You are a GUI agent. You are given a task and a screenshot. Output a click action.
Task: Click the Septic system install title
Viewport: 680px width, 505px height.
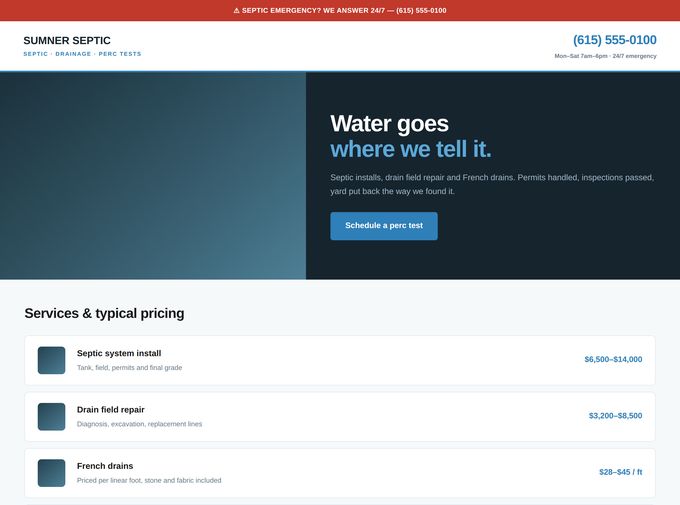click(119, 353)
